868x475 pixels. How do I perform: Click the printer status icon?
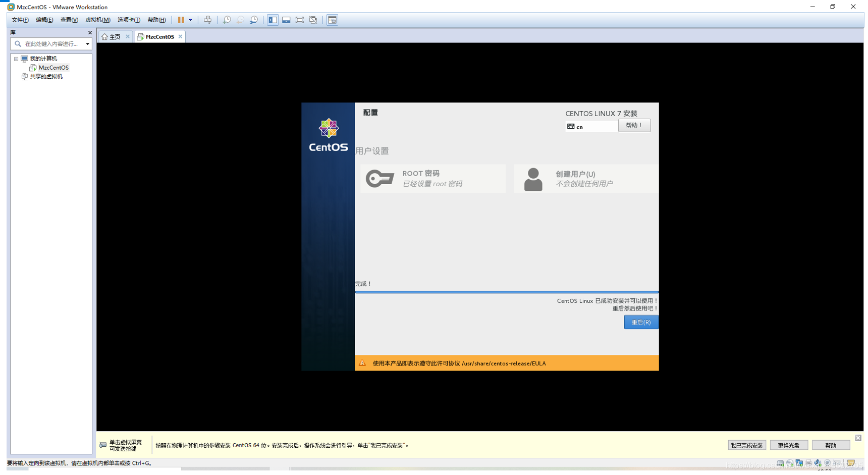(x=808, y=463)
